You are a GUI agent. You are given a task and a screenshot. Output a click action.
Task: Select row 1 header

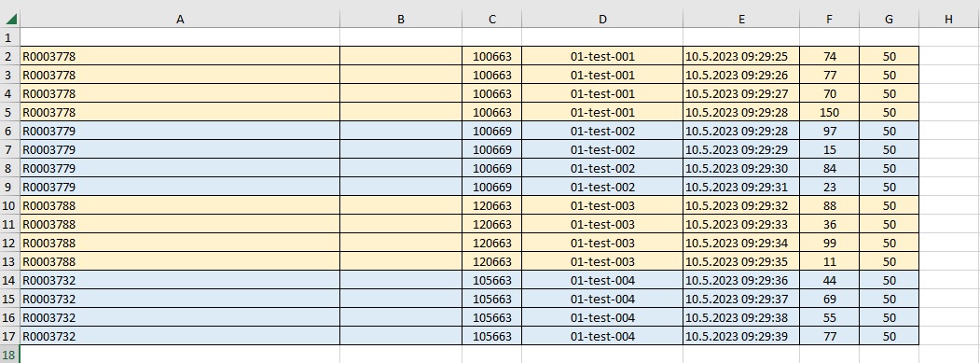pos(10,37)
